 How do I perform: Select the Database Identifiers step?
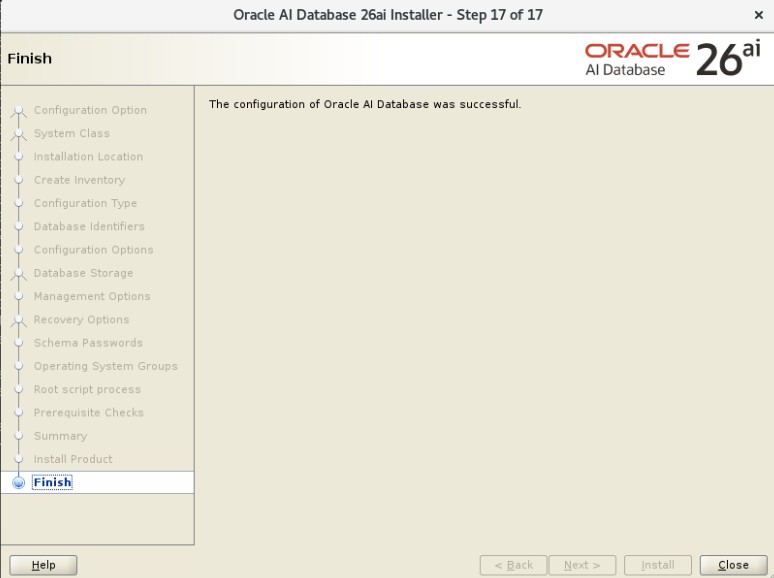tap(89, 226)
